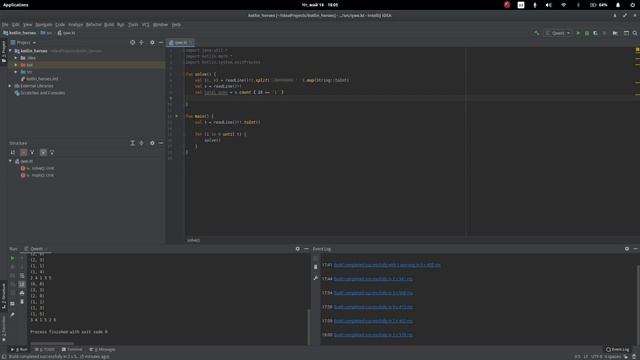This screenshot has height=360, width=640.
Task: Open the Terminal tool window tab
Action: [72, 349]
